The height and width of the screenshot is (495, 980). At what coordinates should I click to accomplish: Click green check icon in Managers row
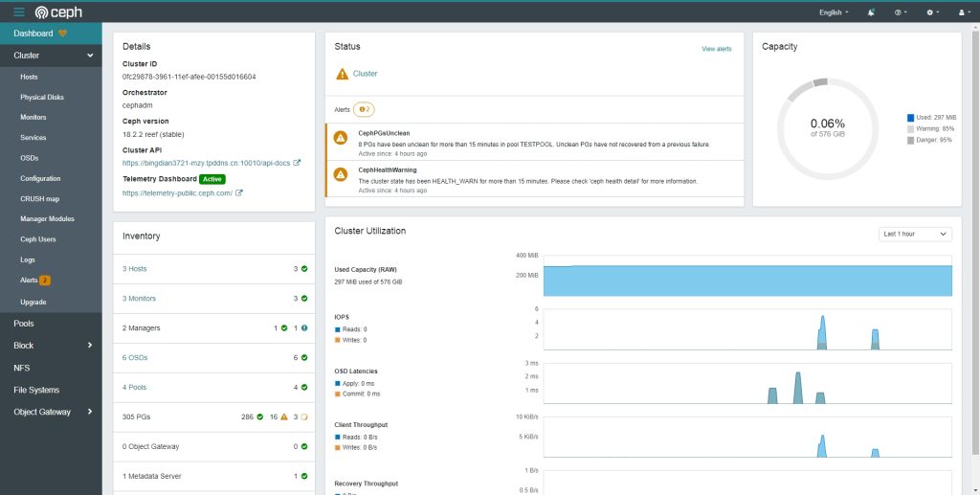(x=284, y=327)
